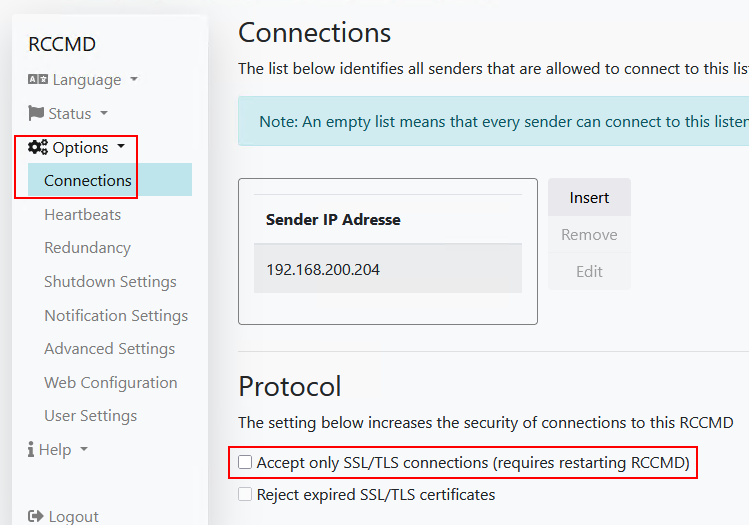
Task: Open the Redundancy menu item
Action: (x=87, y=247)
